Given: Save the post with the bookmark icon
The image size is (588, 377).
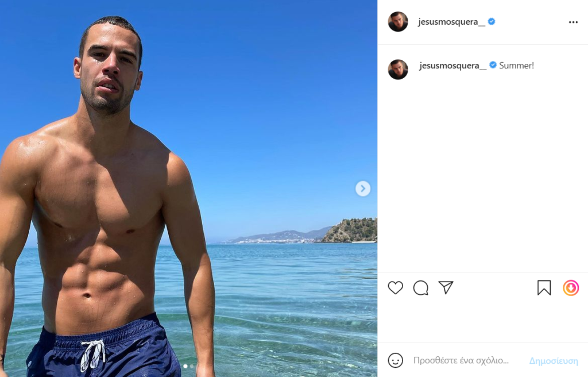Looking at the screenshot, I should point(544,288).
